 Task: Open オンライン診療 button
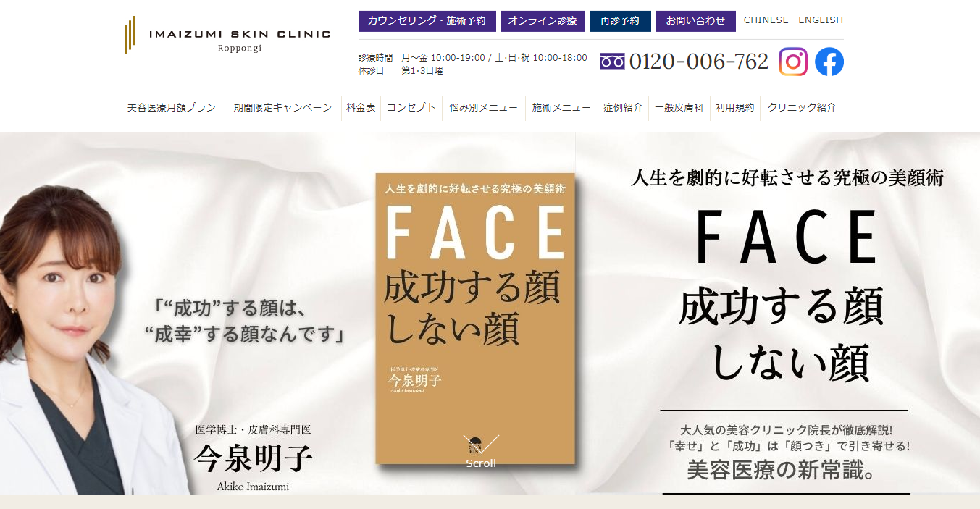pos(543,21)
